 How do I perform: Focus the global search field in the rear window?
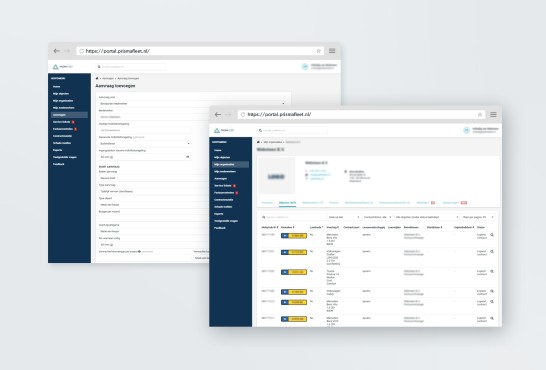131,66
